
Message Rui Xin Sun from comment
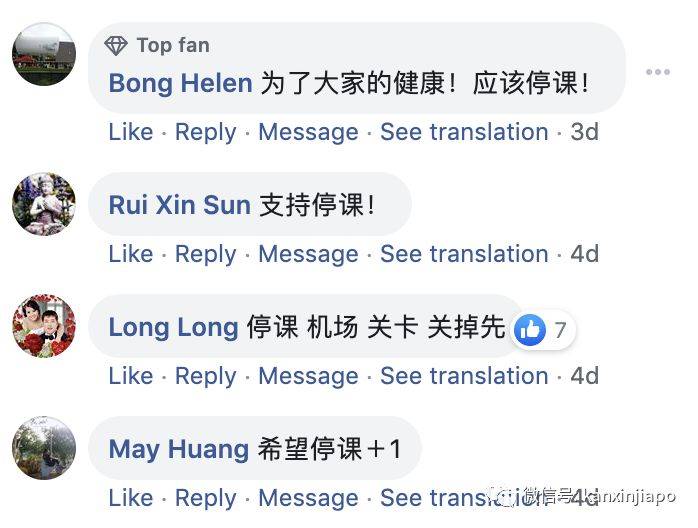(x=308, y=254)
